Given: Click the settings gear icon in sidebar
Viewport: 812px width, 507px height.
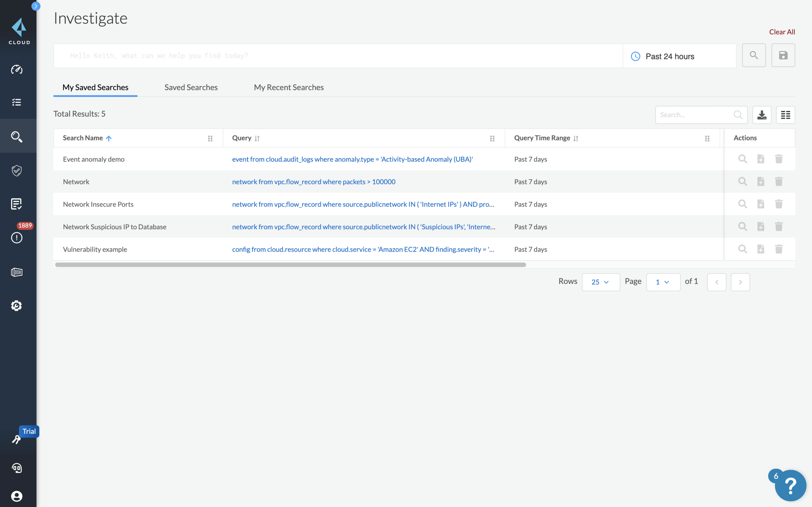Looking at the screenshot, I should [16, 305].
